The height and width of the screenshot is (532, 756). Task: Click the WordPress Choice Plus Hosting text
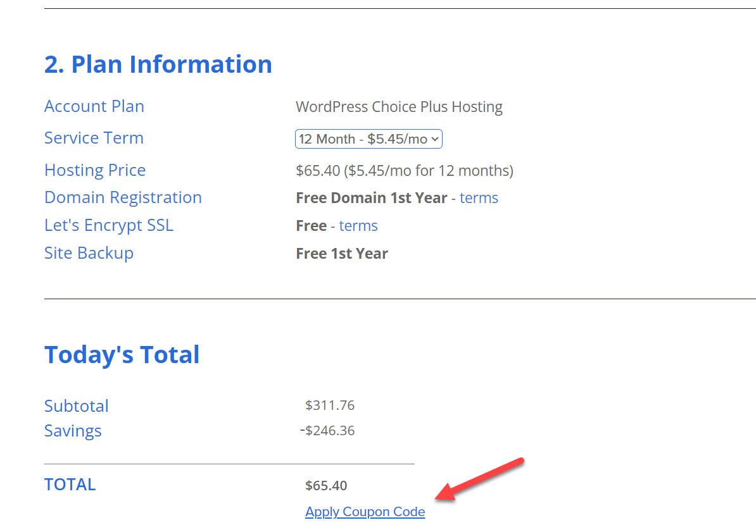(x=399, y=107)
